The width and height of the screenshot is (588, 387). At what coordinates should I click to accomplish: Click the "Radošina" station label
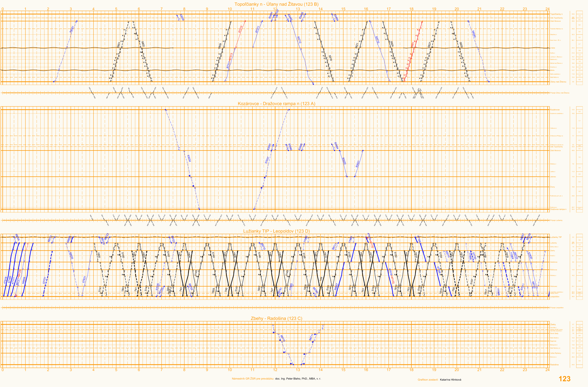point(554,365)
